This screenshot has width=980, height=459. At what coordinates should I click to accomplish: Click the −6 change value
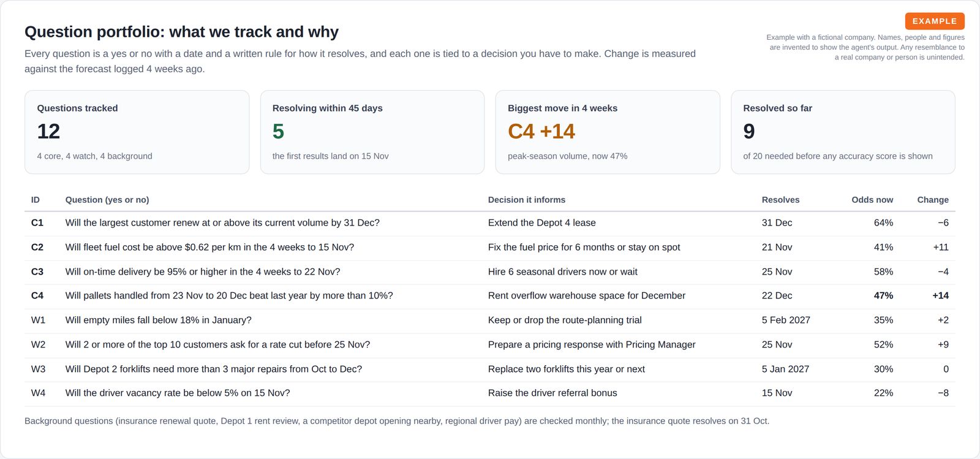[x=943, y=223]
